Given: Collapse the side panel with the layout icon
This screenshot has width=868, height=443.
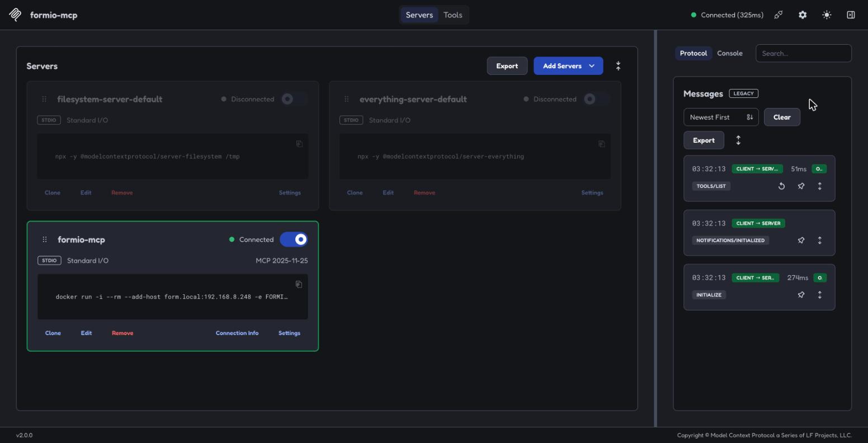Looking at the screenshot, I should [851, 15].
